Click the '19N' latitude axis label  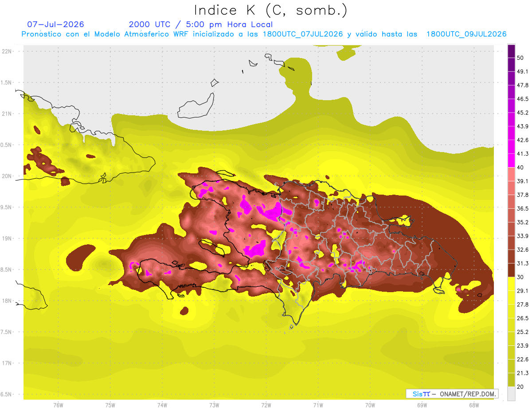7,239
